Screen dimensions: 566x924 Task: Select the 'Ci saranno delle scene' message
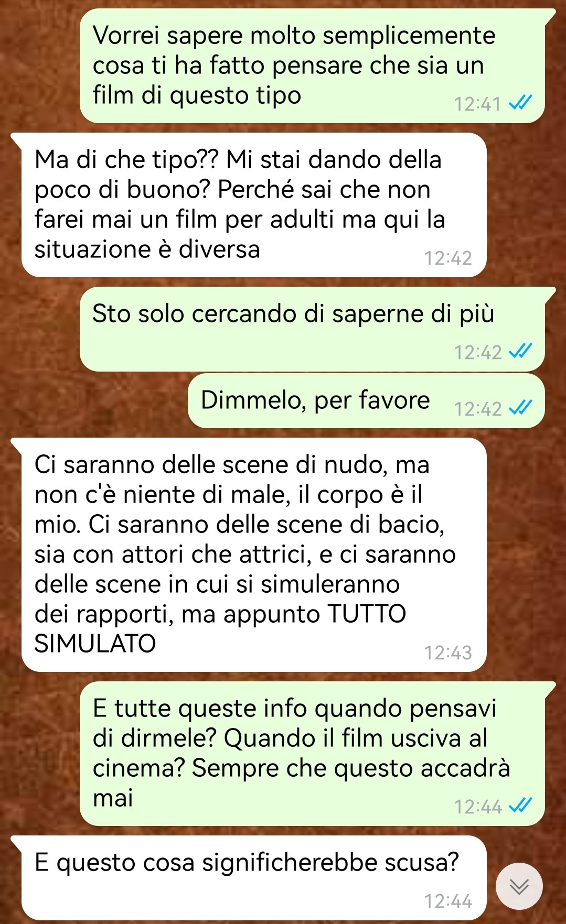(x=254, y=555)
